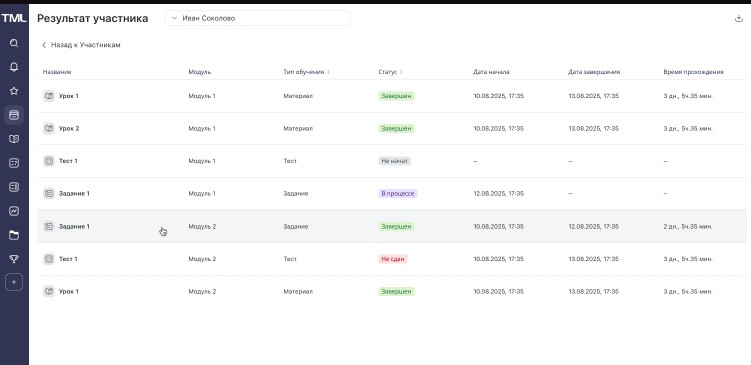Click the book icon beside Урок 1 of Модуль 2
Image resolution: width=751 pixels, height=365 pixels.
48,291
